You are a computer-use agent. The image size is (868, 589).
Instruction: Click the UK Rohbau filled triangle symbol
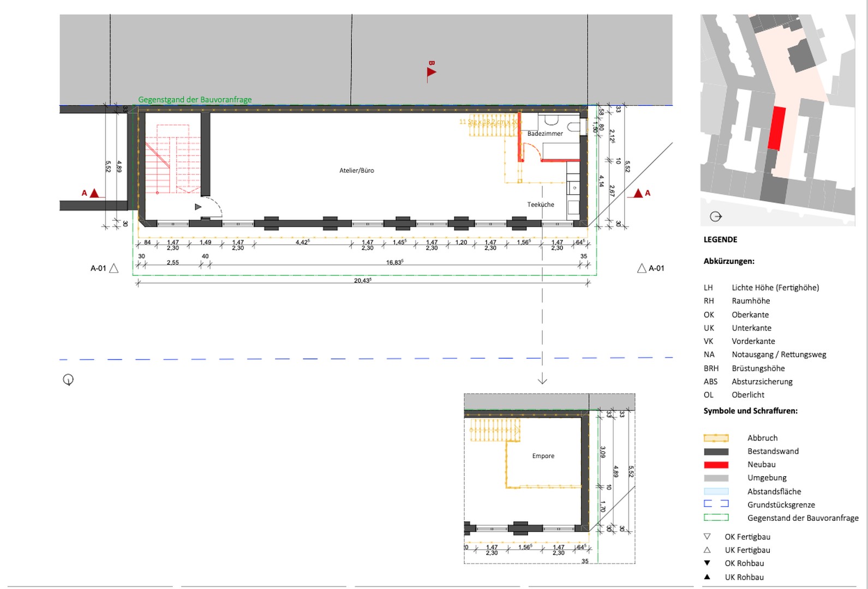(707, 577)
